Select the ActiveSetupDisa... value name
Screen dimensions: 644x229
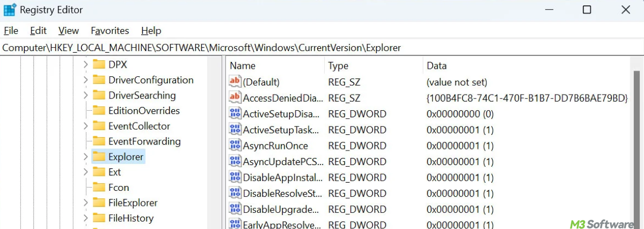click(x=282, y=114)
